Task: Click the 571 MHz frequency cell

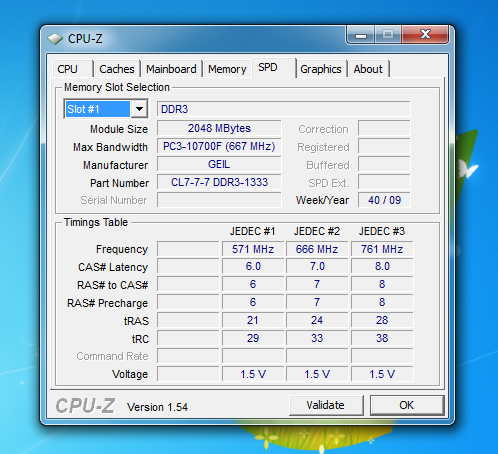Action: click(253, 249)
